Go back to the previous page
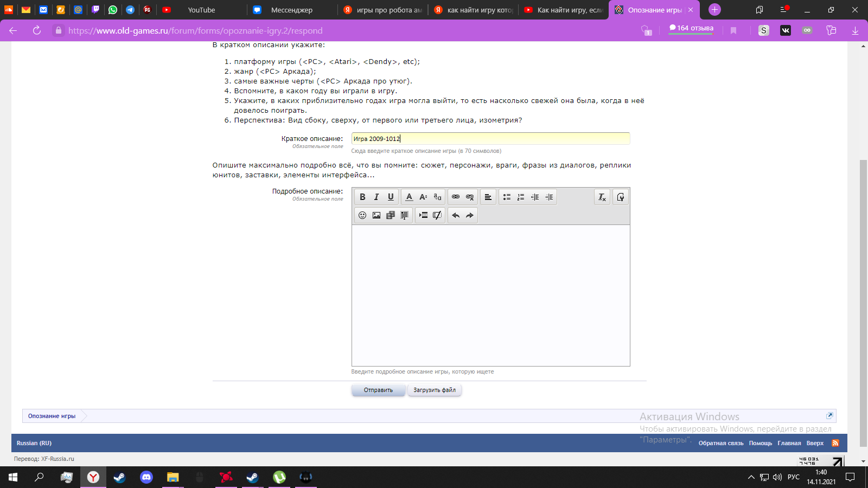 click(x=13, y=30)
